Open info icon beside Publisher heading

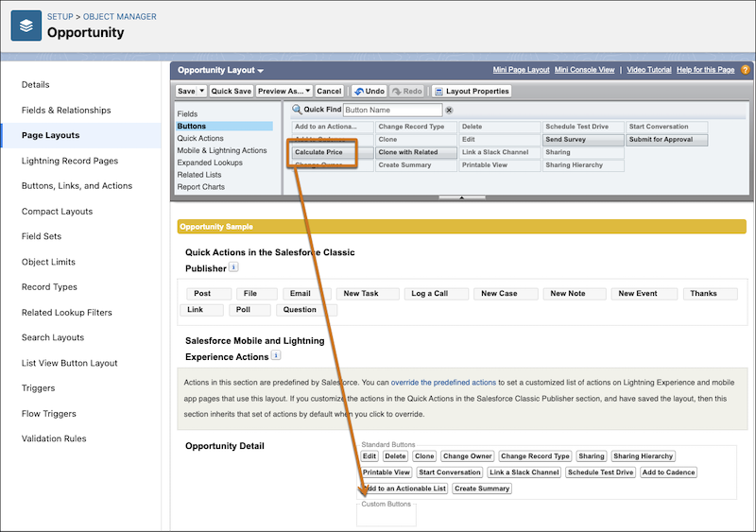tap(233, 266)
